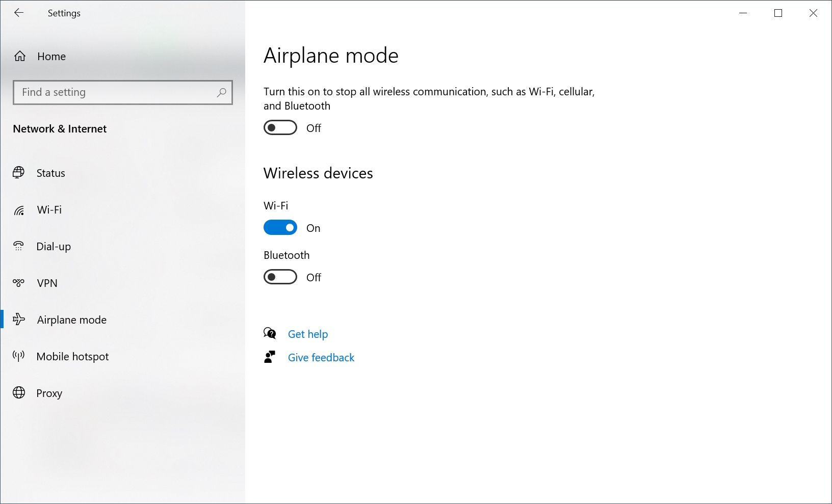This screenshot has height=504, width=832.
Task: Click the Give feedback link
Action: click(x=321, y=357)
